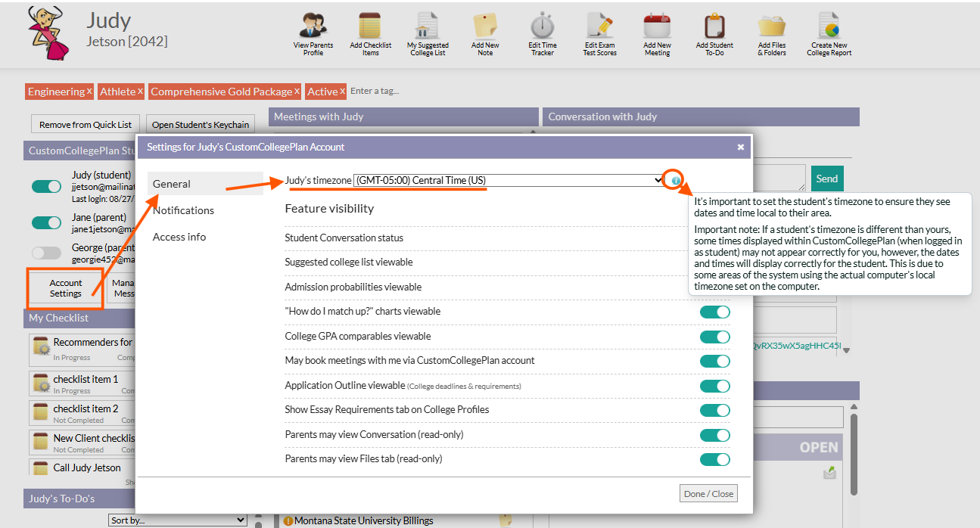
Task: Open My Suggested College List
Action: (428, 25)
